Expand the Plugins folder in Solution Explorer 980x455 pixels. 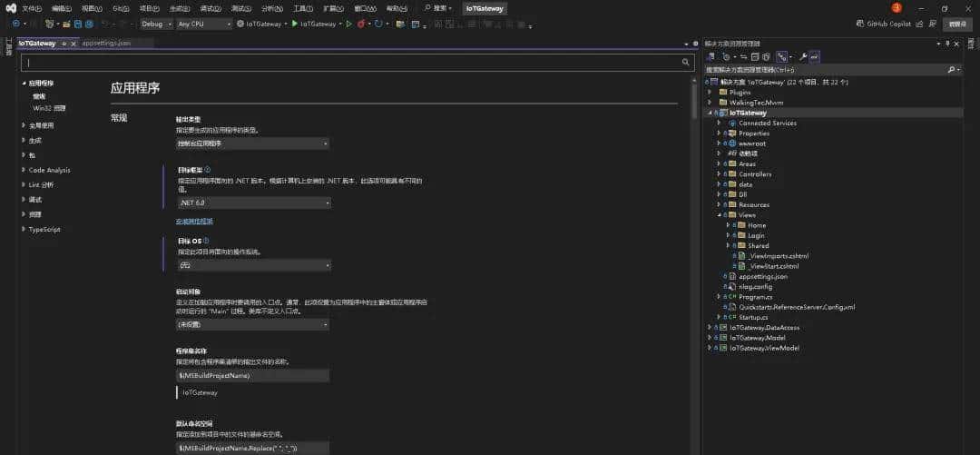tap(710, 92)
